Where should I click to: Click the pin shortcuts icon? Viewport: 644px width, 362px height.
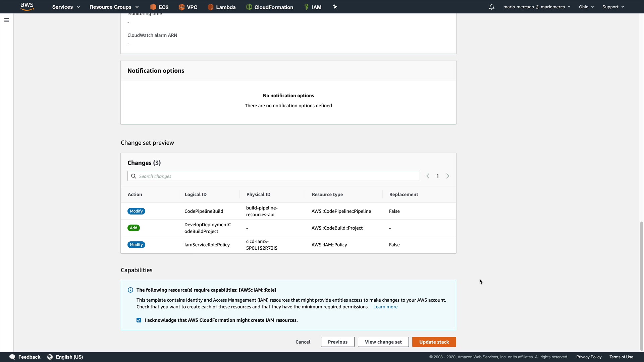coord(335,7)
